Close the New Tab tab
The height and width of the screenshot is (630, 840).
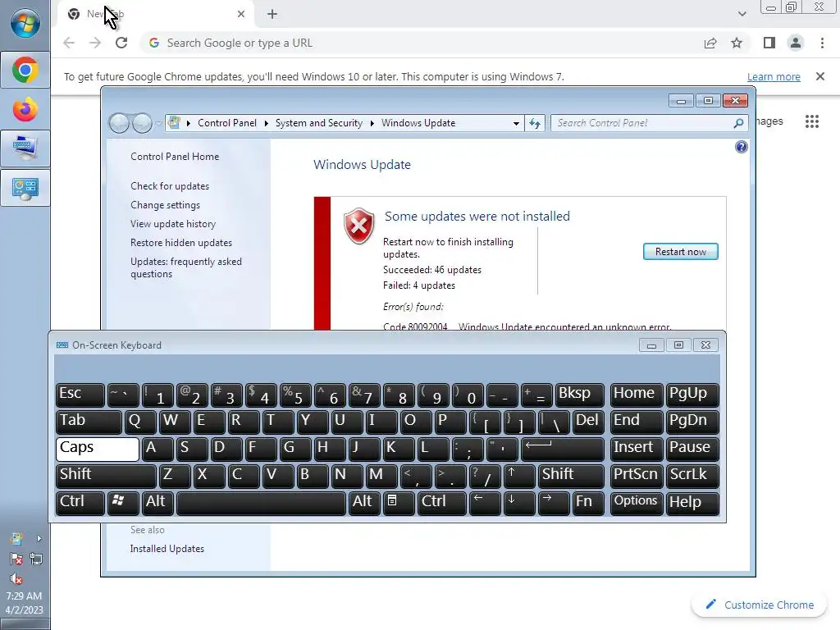click(241, 14)
